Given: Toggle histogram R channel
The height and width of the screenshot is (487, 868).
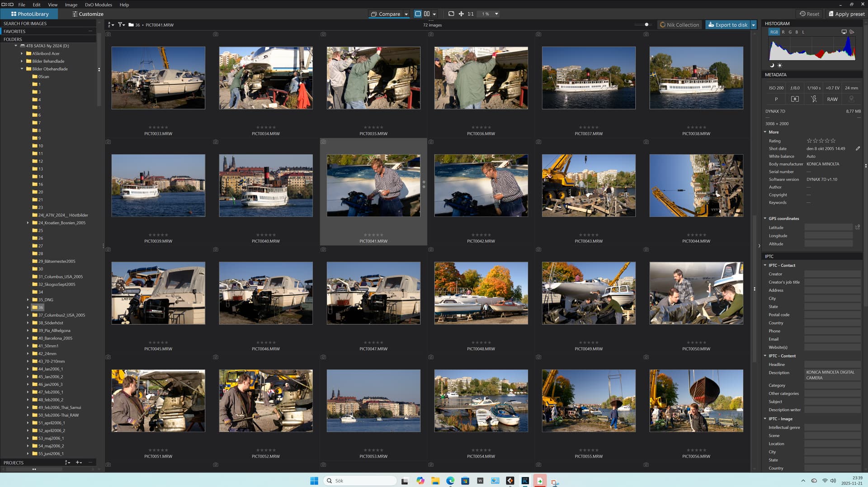Looking at the screenshot, I should pyautogui.click(x=783, y=32).
